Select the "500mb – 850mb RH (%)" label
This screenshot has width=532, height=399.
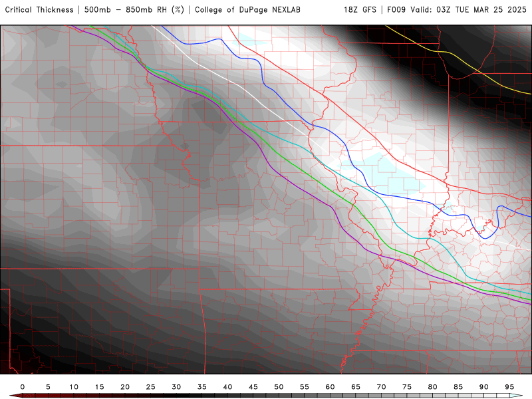point(134,10)
